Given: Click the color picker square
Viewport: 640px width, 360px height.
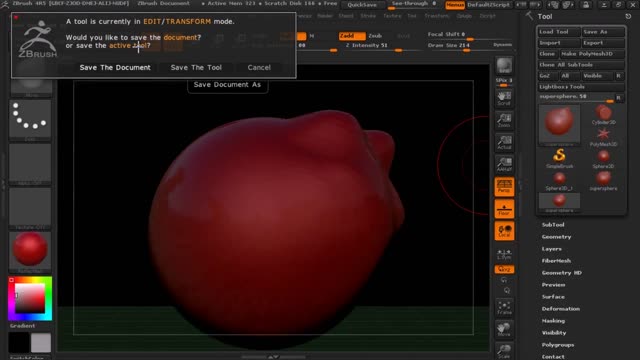Looking at the screenshot, I should tap(30, 298).
